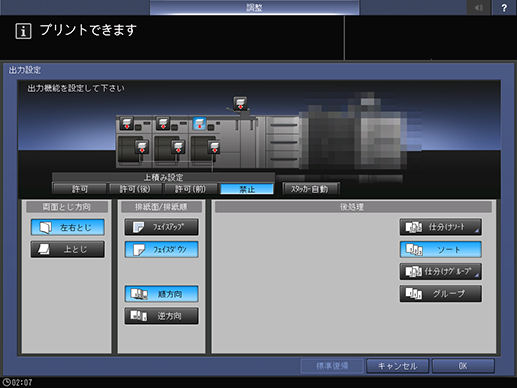Select the middle lower stacker tray icon
The height and width of the screenshot is (388, 517).
[178, 147]
